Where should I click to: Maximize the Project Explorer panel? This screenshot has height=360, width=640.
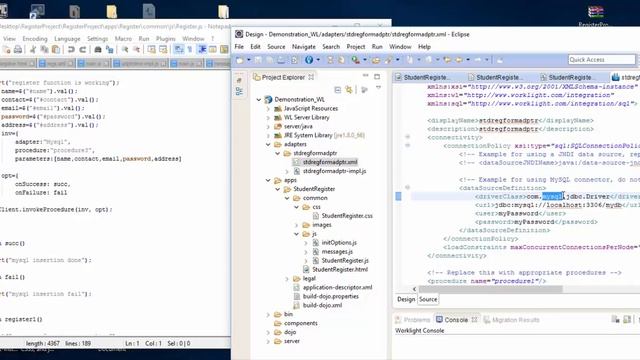click(x=377, y=76)
